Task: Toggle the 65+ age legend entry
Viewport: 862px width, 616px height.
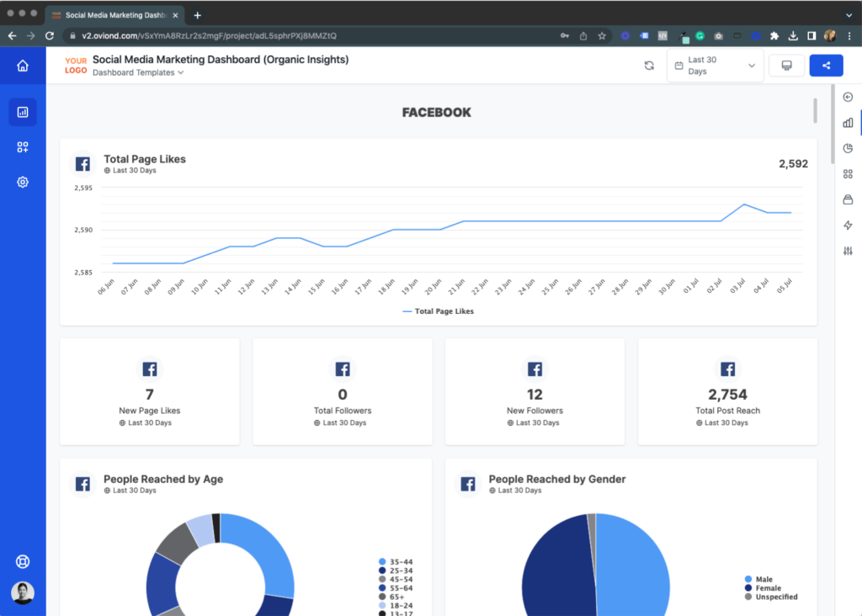Action: click(391, 597)
